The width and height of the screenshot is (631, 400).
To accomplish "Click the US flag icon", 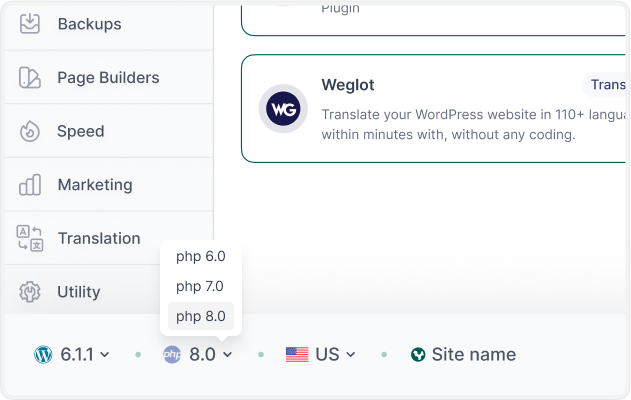I will pos(297,354).
